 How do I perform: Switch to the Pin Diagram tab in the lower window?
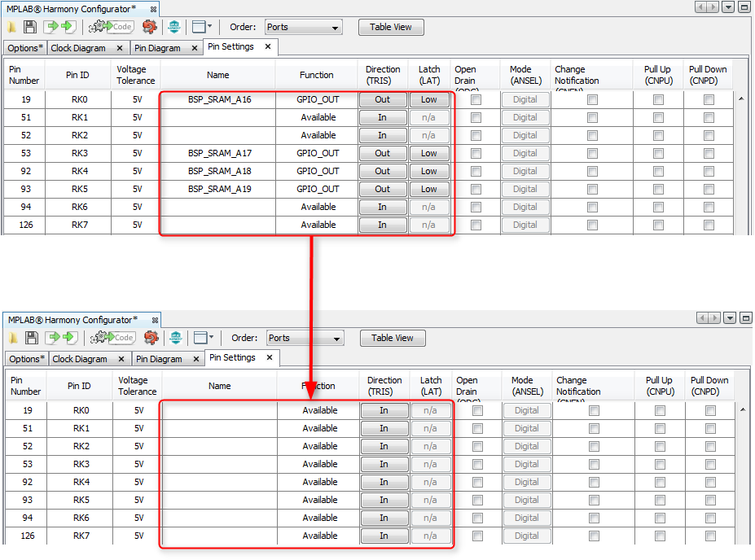(159, 359)
